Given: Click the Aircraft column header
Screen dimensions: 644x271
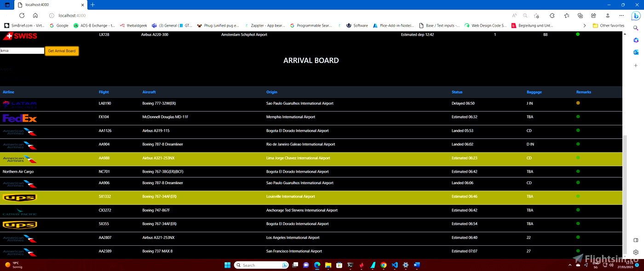Looking at the screenshot, I should point(149,92).
